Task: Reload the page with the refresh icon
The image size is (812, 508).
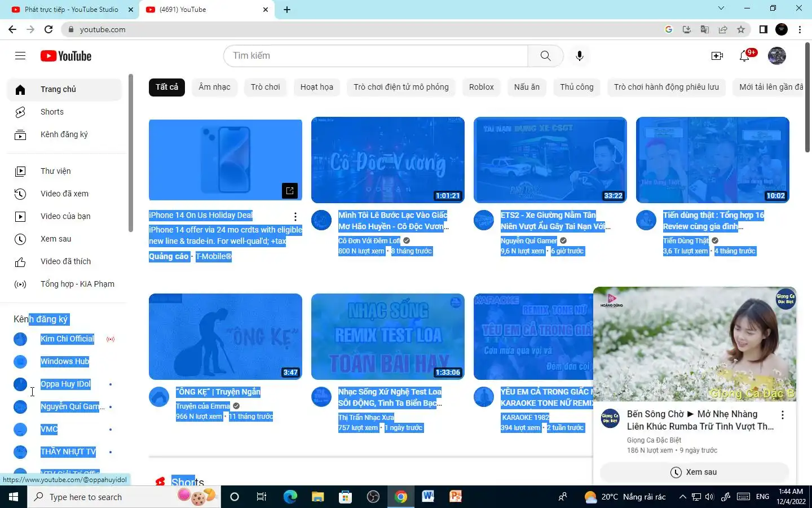Action: coord(48,29)
